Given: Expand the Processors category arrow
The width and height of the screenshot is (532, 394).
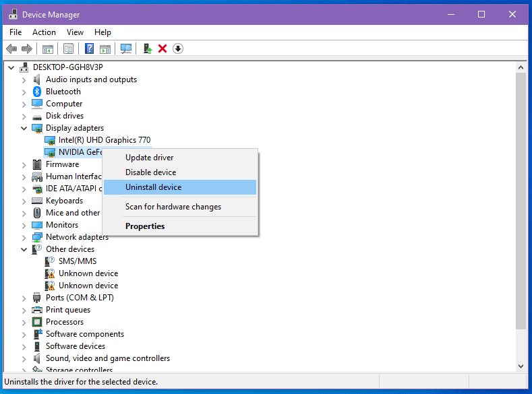Looking at the screenshot, I should [x=24, y=323].
